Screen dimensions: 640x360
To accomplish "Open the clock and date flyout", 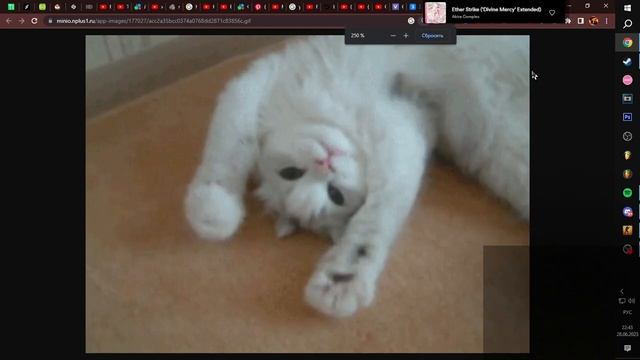I will click(x=627, y=331).
